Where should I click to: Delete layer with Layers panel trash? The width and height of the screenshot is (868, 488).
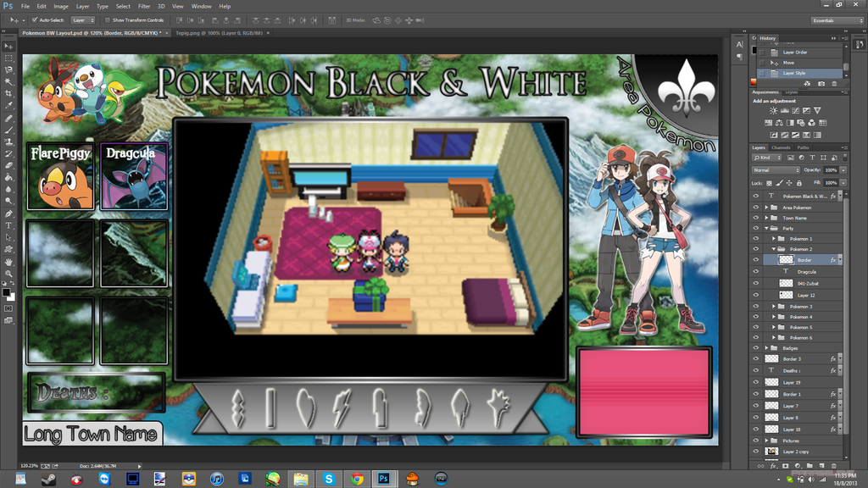[x=834, y=466]
